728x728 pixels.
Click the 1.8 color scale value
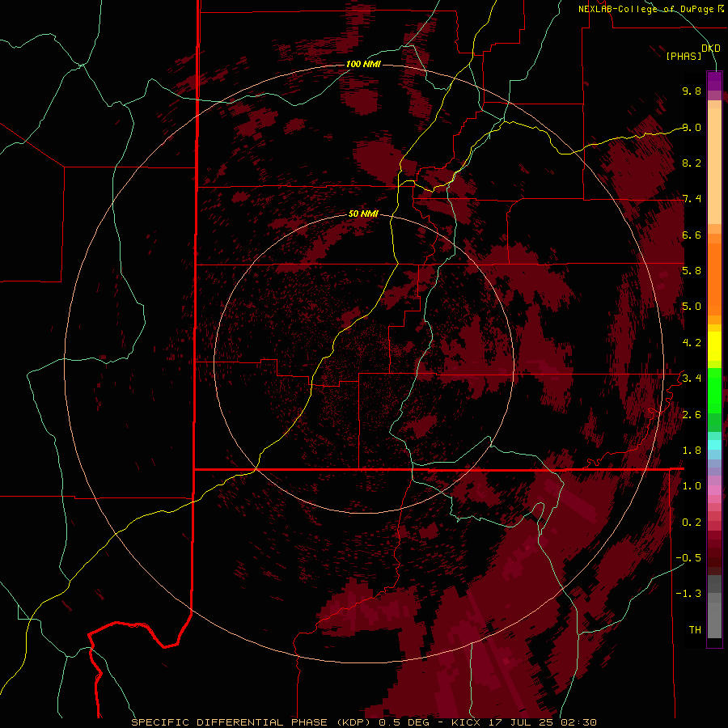[x=692, y=451]
